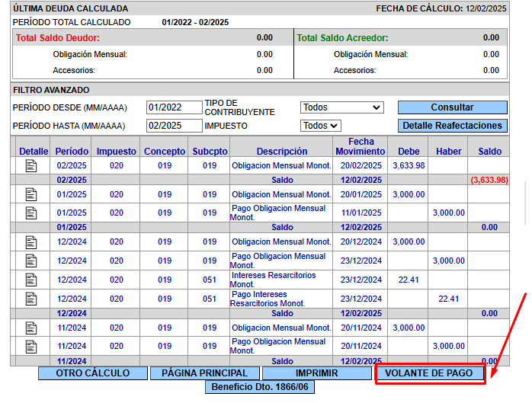Start Otro Cálculo
This screenshot has height=403, width=532.
coord(92,373)
